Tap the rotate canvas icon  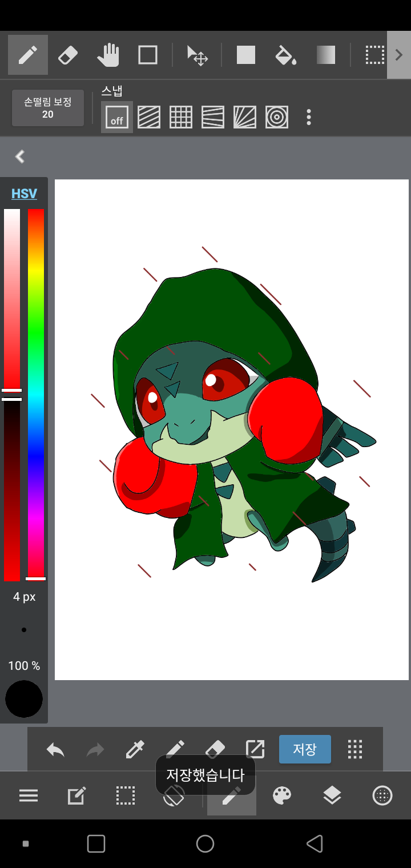coord(174,795)
